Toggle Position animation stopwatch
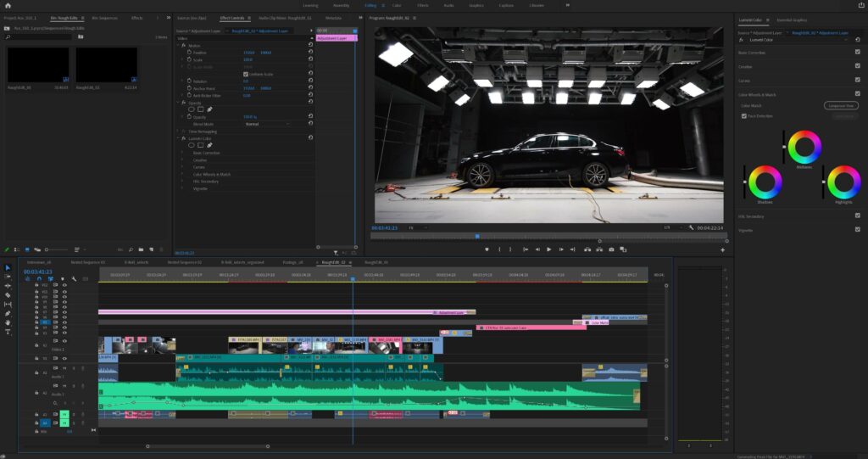The height and width of the screenshot is (459, 868). tap(189, 53)
